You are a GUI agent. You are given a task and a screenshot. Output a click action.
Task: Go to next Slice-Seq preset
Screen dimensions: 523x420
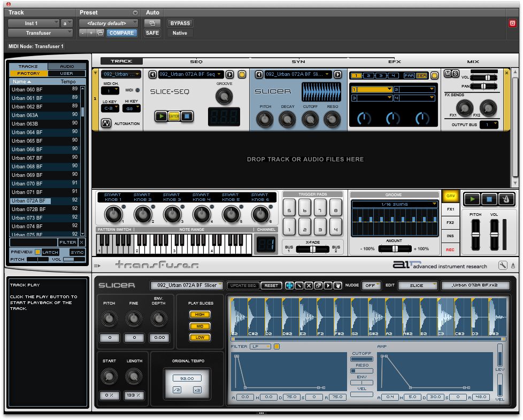coord(229,74)
